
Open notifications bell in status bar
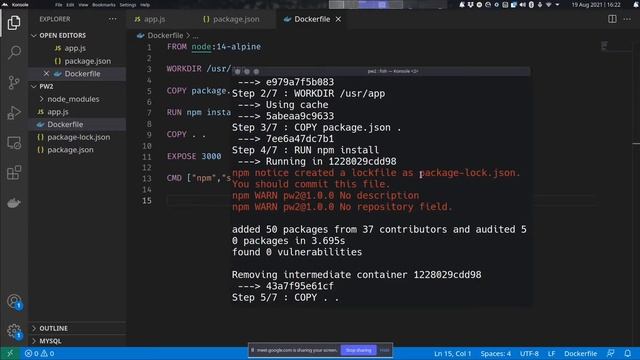point(627,353)
